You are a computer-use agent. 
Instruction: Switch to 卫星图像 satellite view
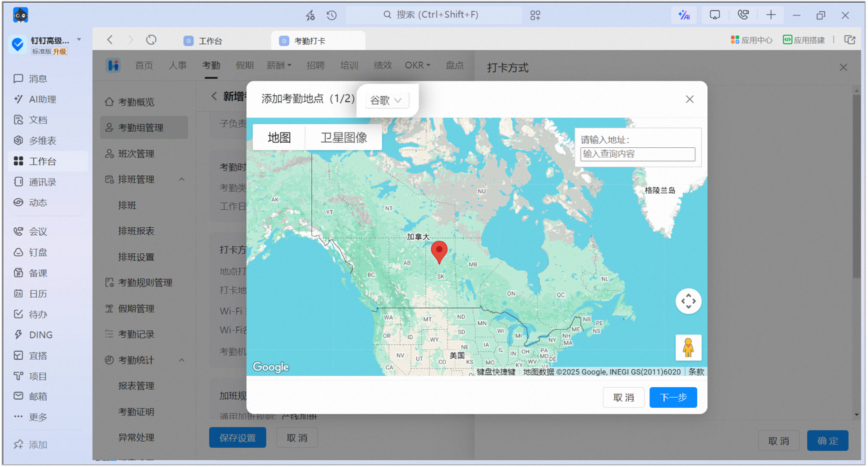point(343,137)
